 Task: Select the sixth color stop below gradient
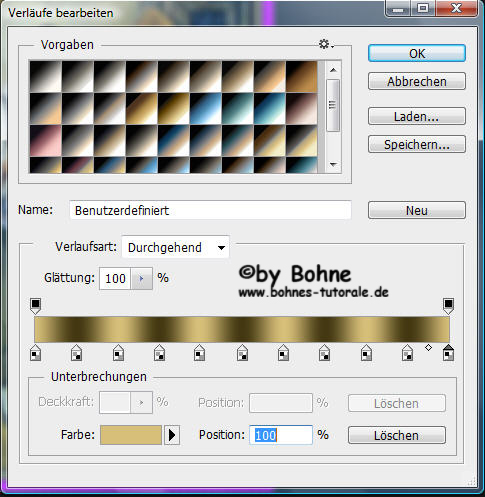[x=242, y=353]
